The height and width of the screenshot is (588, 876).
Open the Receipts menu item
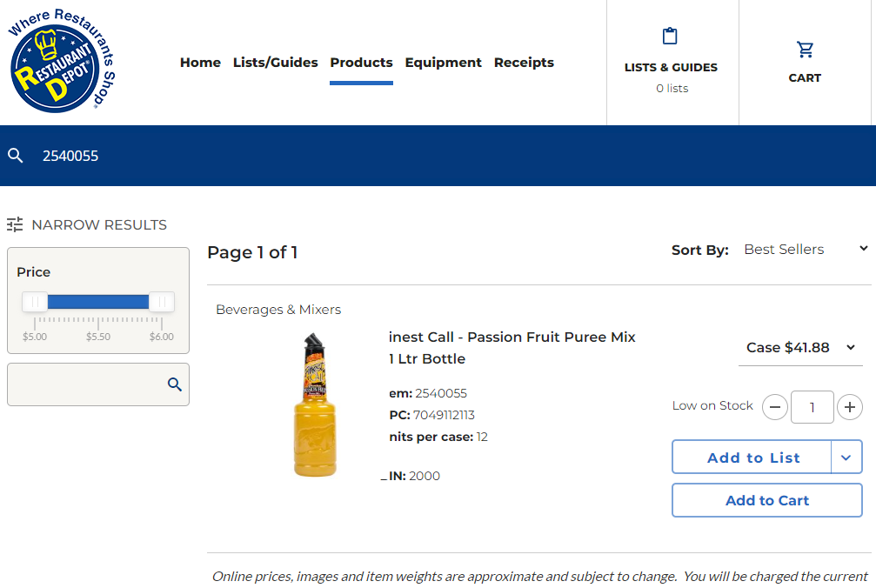tap(524, 63)
